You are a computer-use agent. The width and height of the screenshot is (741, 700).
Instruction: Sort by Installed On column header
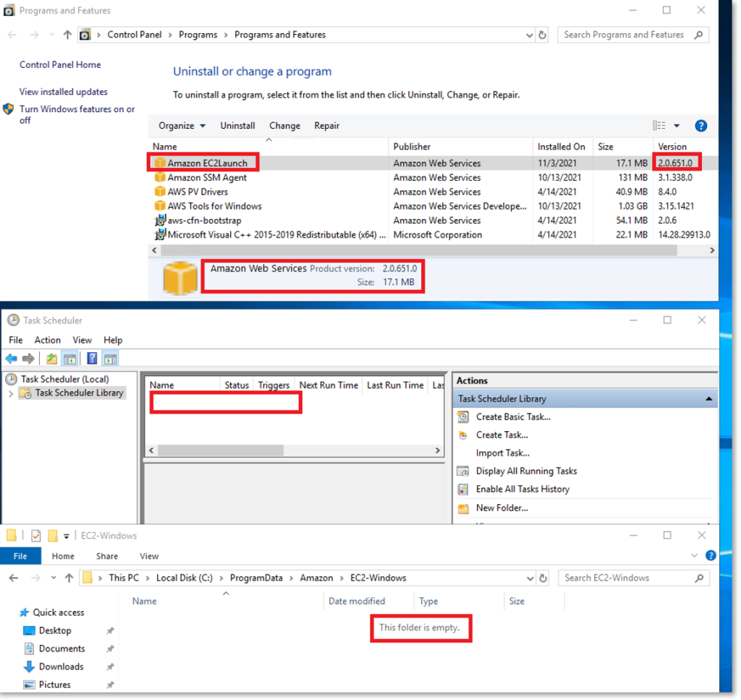[562, 147]
